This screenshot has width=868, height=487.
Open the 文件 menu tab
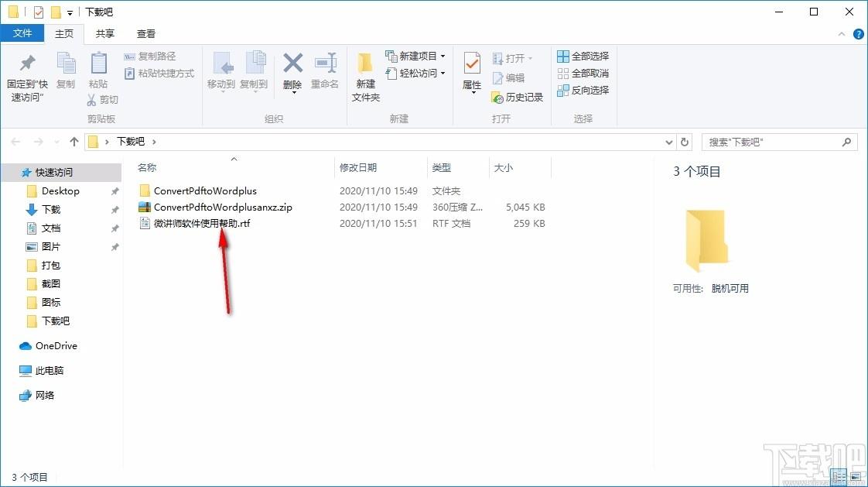(22, 34)
